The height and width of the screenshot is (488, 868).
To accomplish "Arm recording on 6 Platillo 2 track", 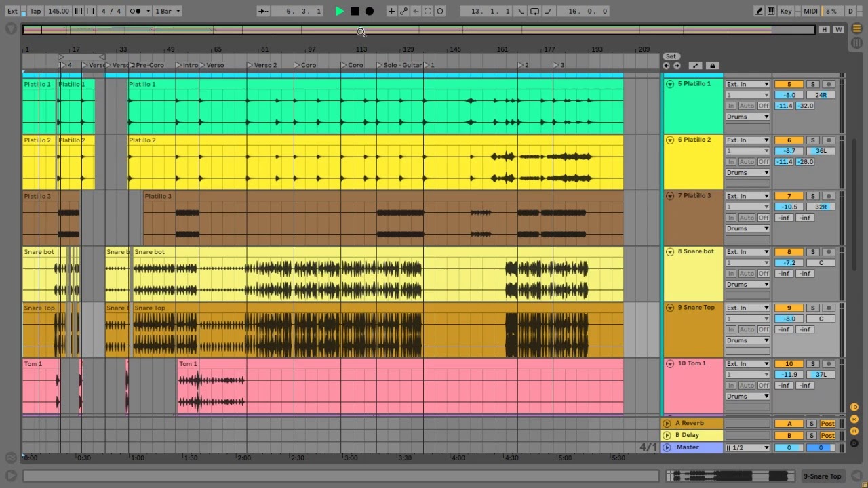I will pos(829,140).
